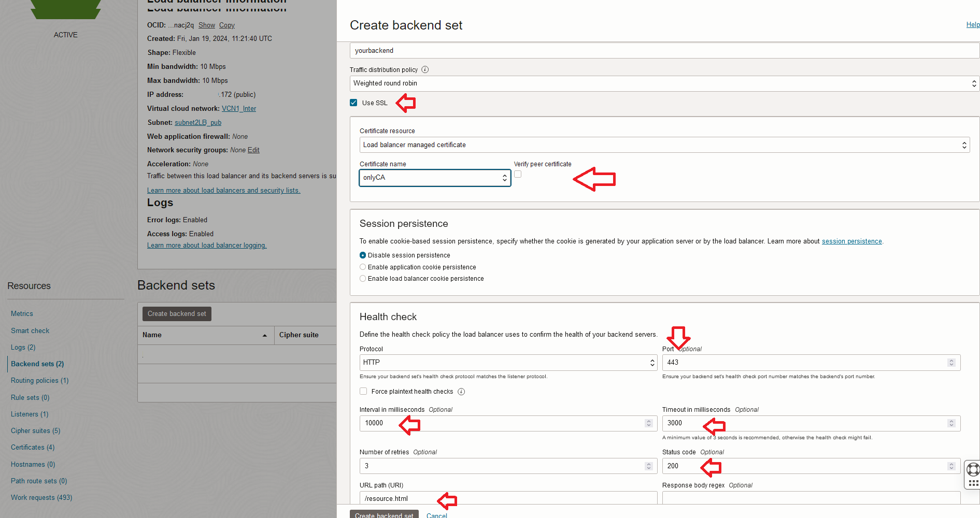The image size is (980, 518).
Task: Click the URL path (URI) input field
Action: pos(508,498)
